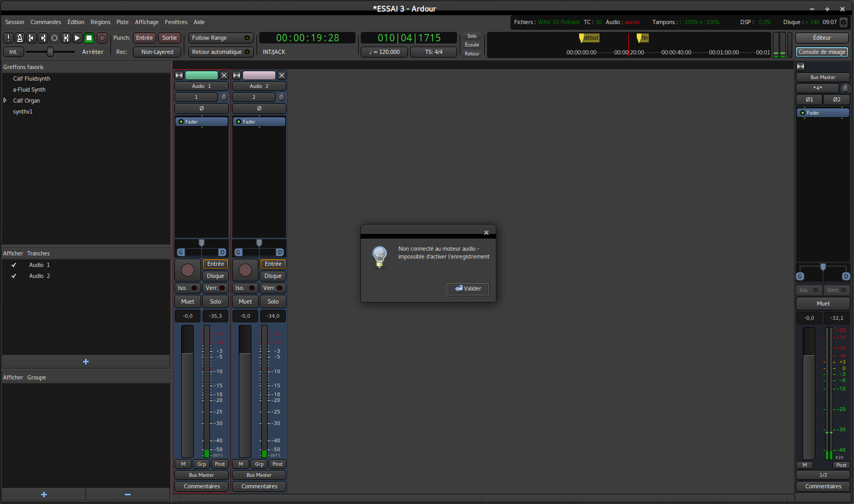Remove group with the minus icon
854x504 pixels.
coord(128,495)
